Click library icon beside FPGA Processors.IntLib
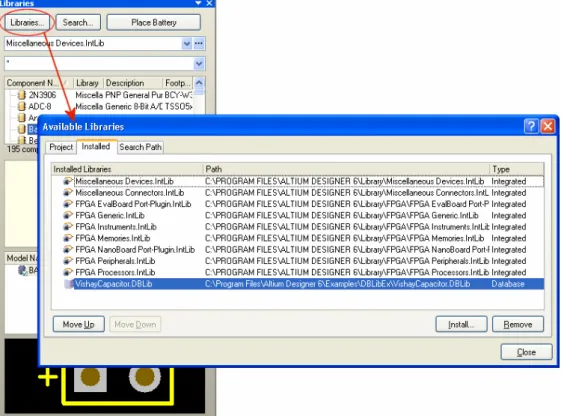 [x=68, y=272]
